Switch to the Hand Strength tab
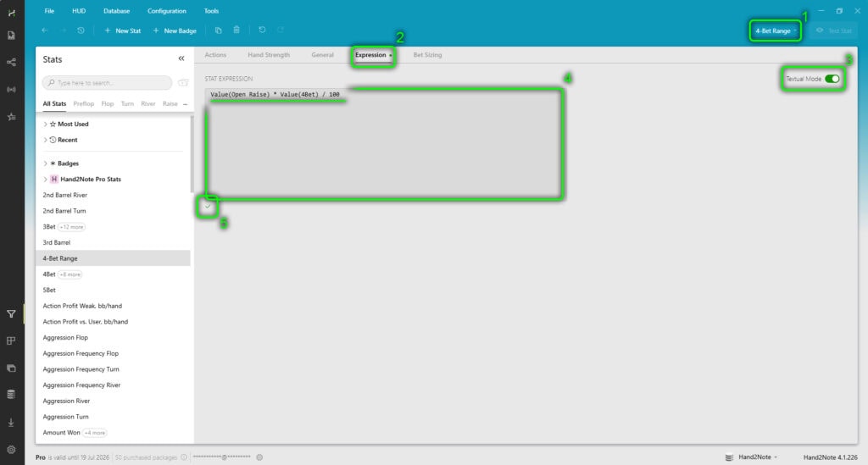The height and width of the screenshot is (465, 868). tap(269, 55)
